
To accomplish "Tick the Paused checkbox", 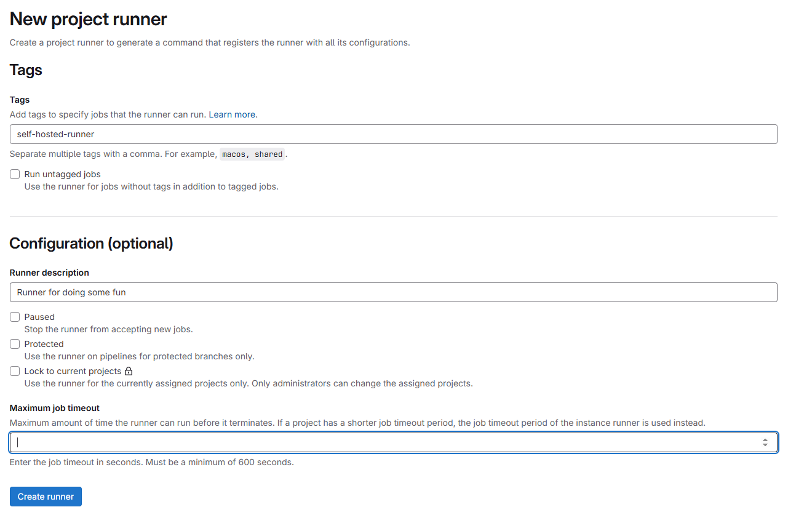I will [x=15, y=317].
